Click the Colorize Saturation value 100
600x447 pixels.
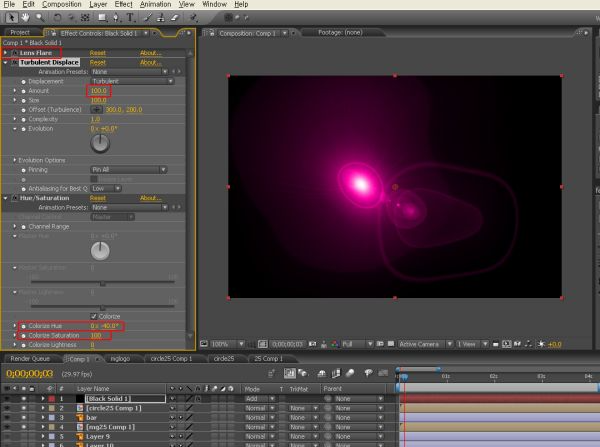(x=96, y=336)
